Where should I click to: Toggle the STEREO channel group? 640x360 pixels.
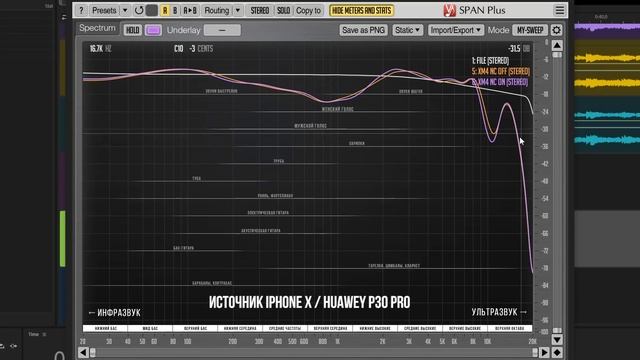coord(260,10)
